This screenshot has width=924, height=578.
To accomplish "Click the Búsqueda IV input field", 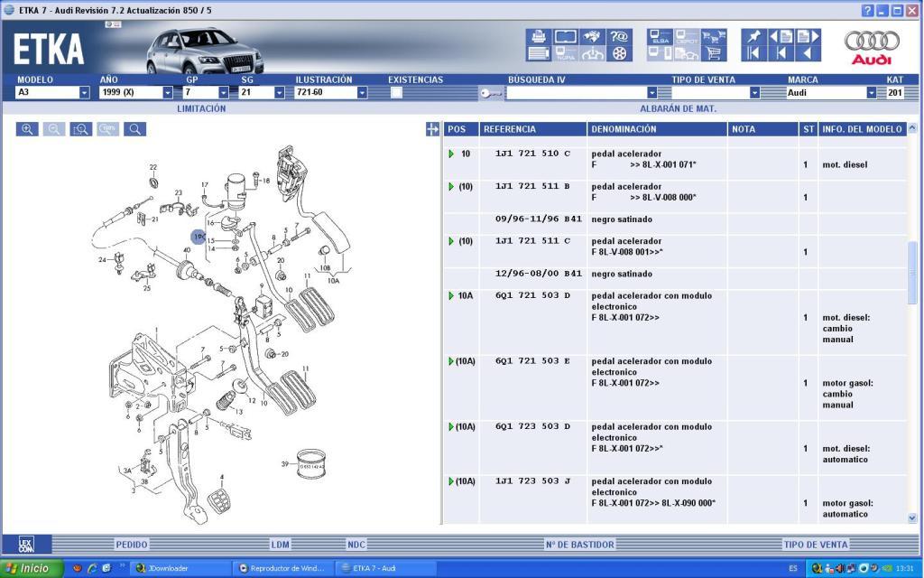I will (577, 93).
